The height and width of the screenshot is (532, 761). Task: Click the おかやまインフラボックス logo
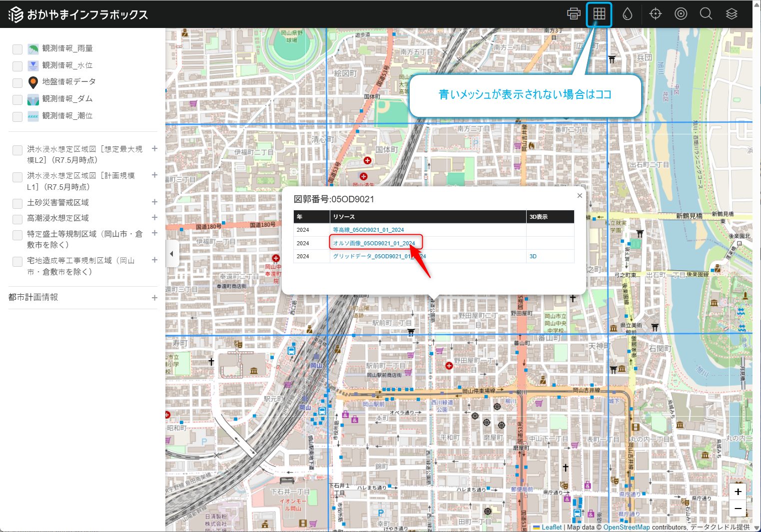click(x=78, y=14)
